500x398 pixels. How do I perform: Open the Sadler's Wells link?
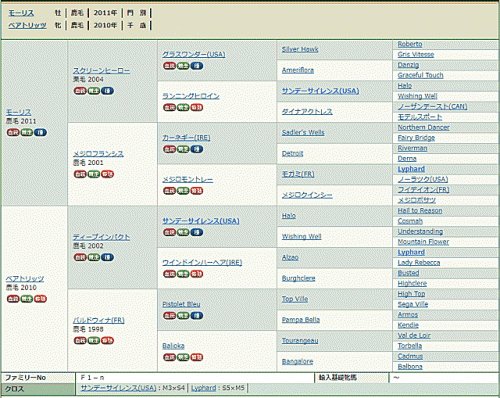coord(303,133)
